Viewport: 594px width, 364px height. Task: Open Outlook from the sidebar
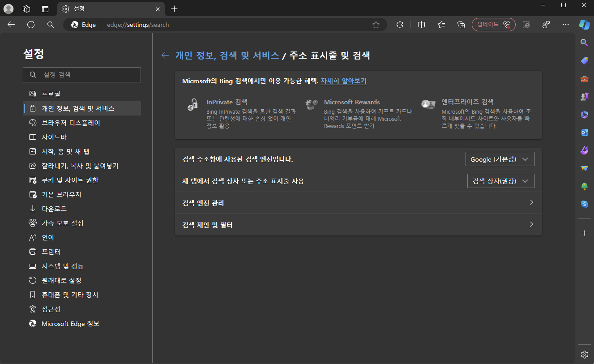[x=584, y=133]
